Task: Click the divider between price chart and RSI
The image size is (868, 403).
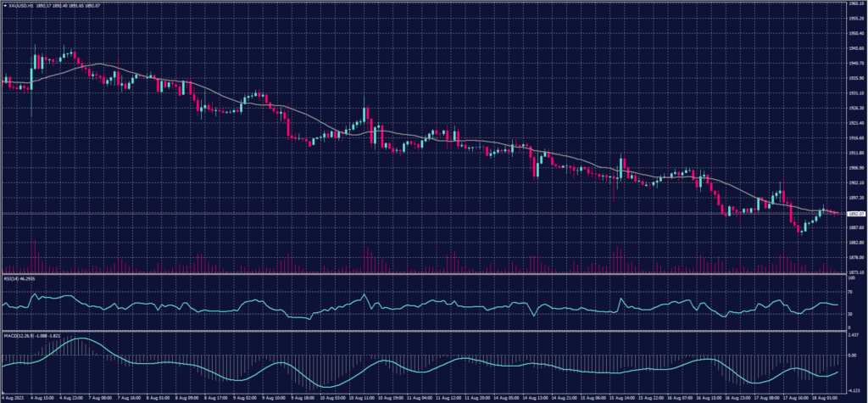Action: (424, 274)
